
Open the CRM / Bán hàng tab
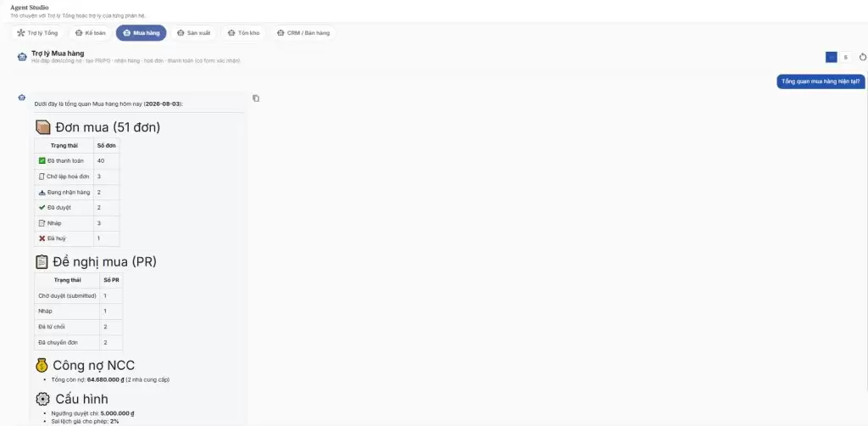click(x=303, y=33)
